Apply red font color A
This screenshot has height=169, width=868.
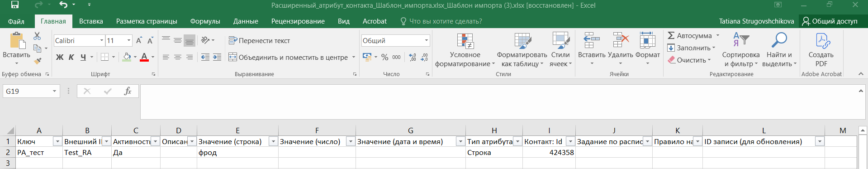[x=144, y=57]
